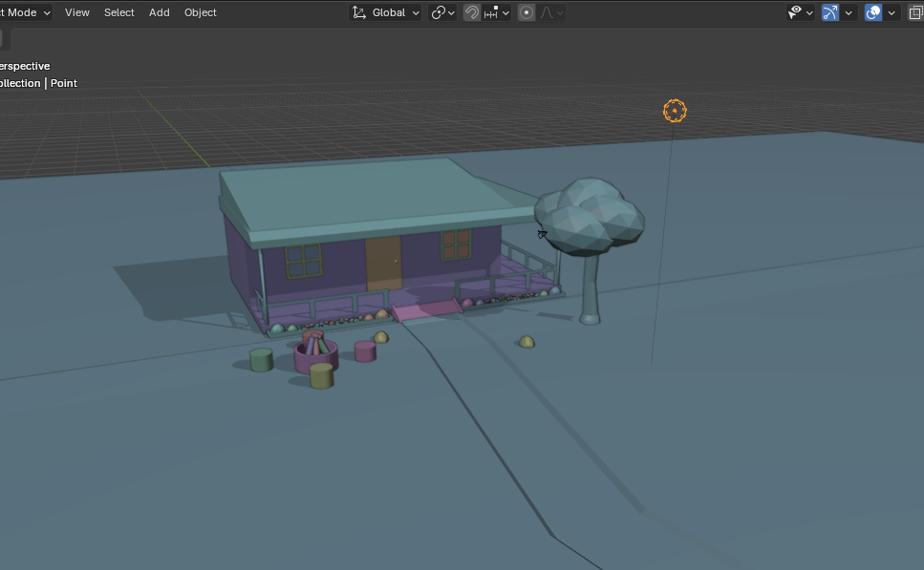Toggle viewport gizmos display
The height and width of the screenshot is (570, 924).
click(x=830, y=12)
